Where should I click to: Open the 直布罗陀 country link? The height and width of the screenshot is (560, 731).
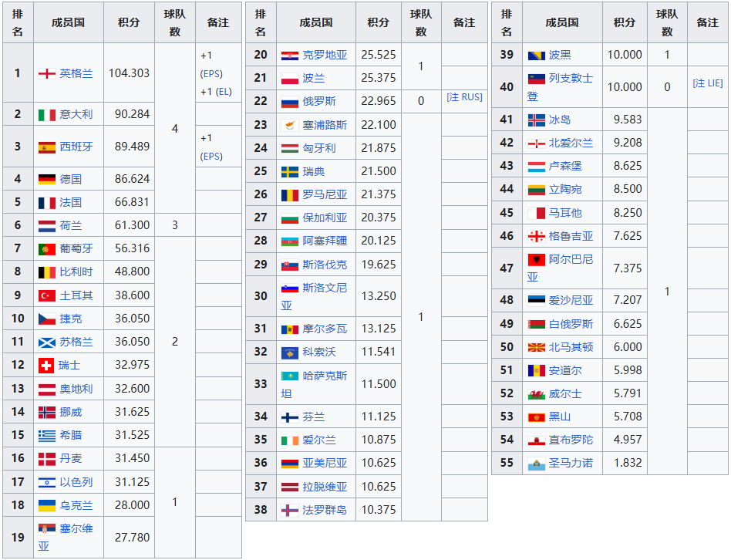click(571, 440)
